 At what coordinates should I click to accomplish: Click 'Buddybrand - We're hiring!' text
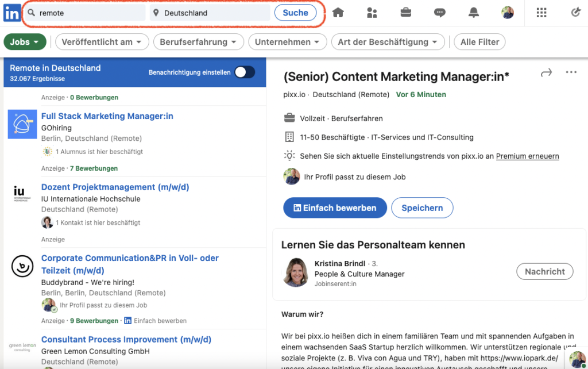tap(88, 282)
